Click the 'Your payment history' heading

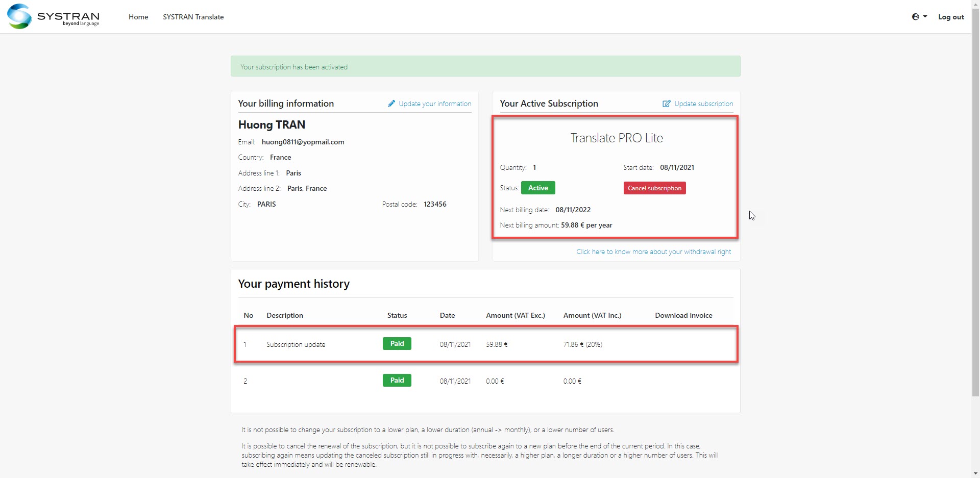[x=294, y=284]
